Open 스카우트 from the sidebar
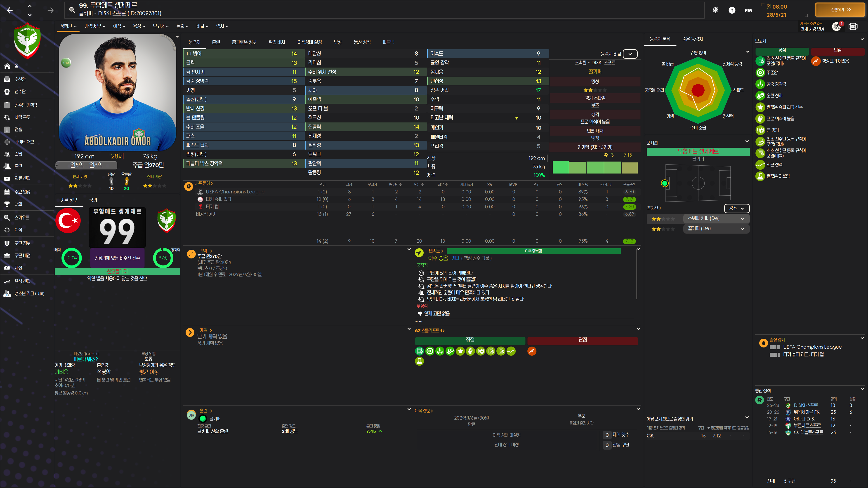Viewport: 868px width, 488px height. pyautogui.click(x=22, y=218)
